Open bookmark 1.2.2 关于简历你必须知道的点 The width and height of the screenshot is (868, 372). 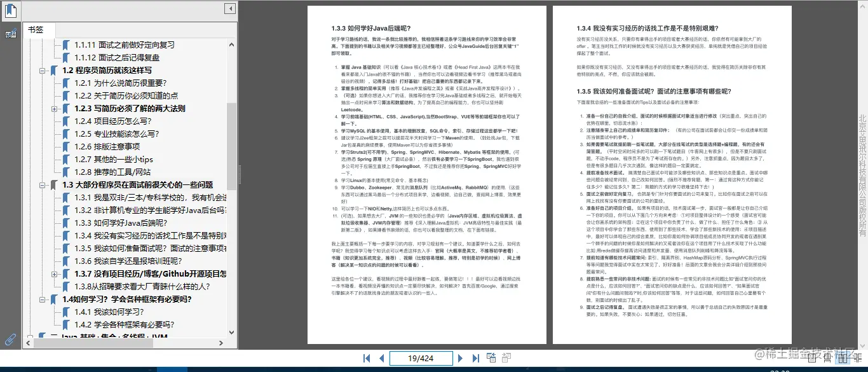click(126, 96)
